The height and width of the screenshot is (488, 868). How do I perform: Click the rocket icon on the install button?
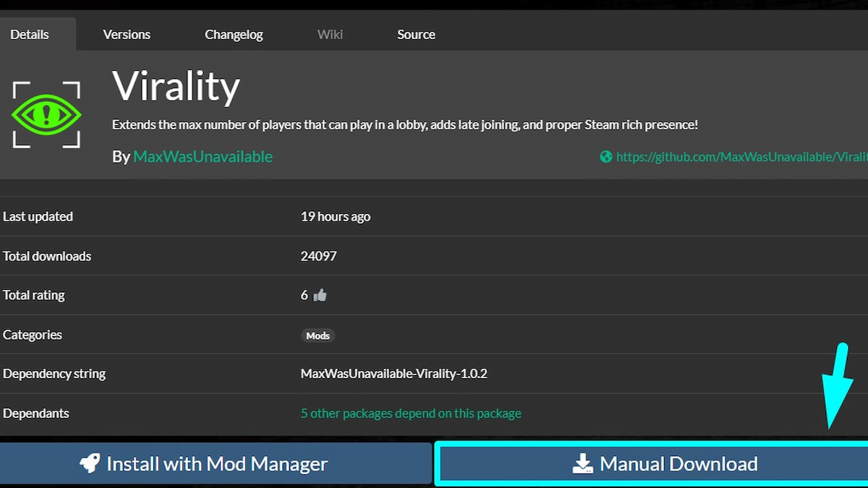[90, 463]
